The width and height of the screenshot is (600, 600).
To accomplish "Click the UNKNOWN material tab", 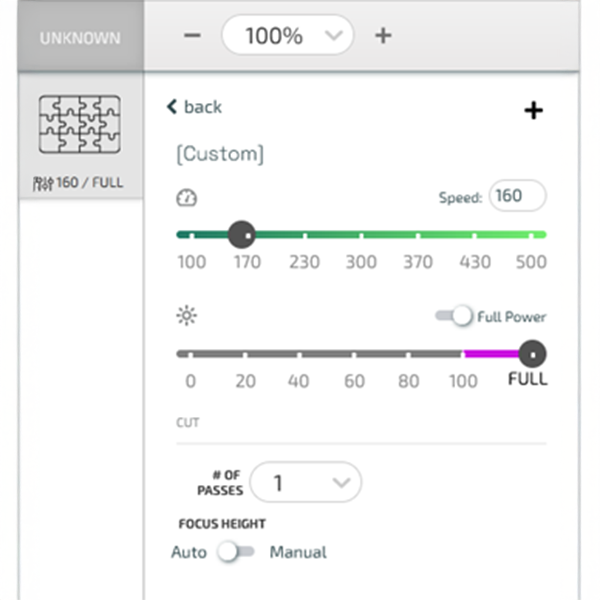I will click(80, 38).
